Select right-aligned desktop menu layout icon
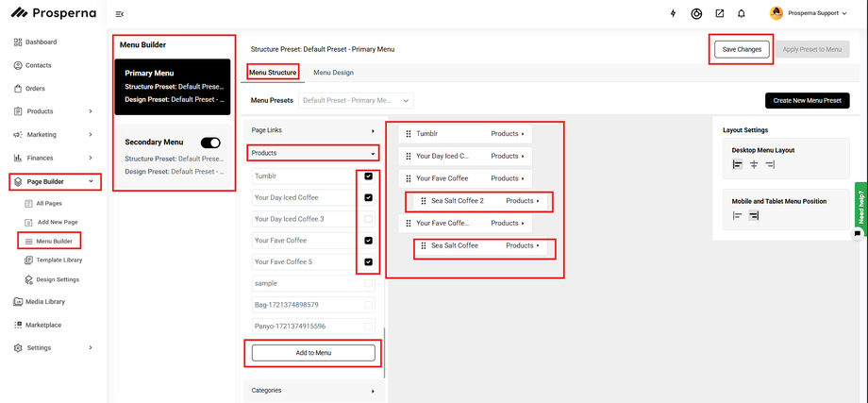 (x=770, y=165)
